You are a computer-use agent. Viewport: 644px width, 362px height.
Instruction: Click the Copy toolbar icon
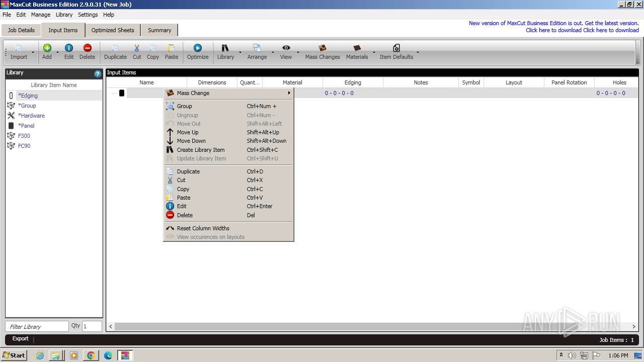click(153, 48)
